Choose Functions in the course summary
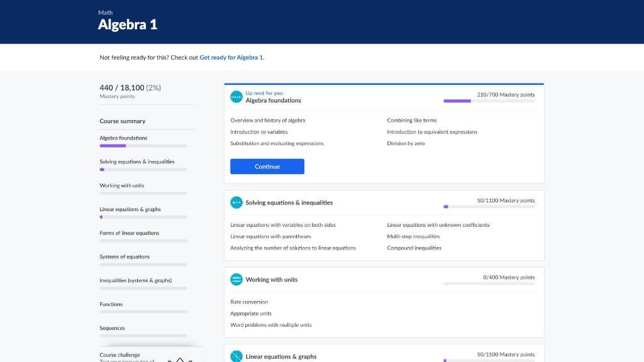Screen dimensions: 644x362 111,304
